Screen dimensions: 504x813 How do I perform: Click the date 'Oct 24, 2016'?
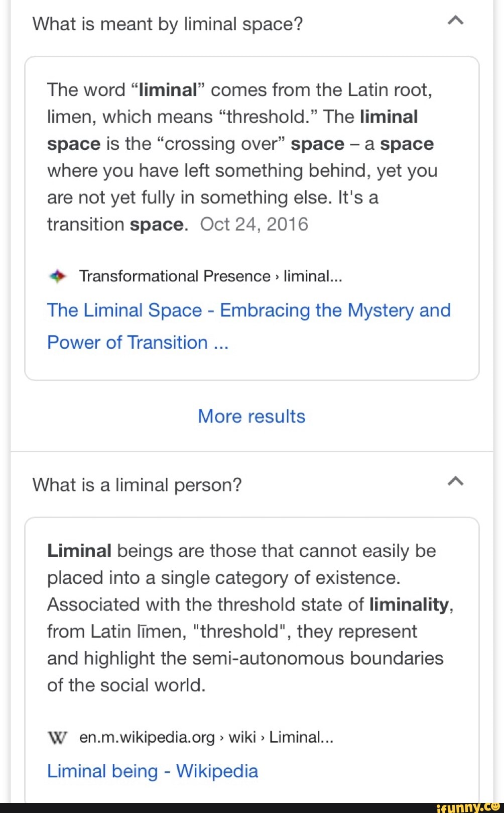coord(255,224)
